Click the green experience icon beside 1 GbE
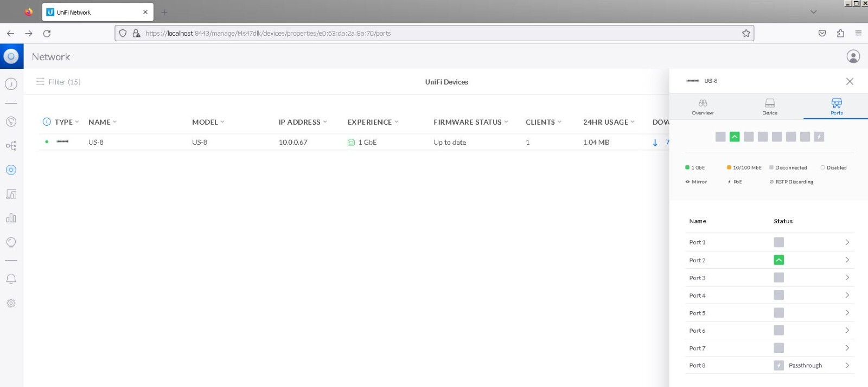This screenshot has width=868, height=387. pos(351,143)
